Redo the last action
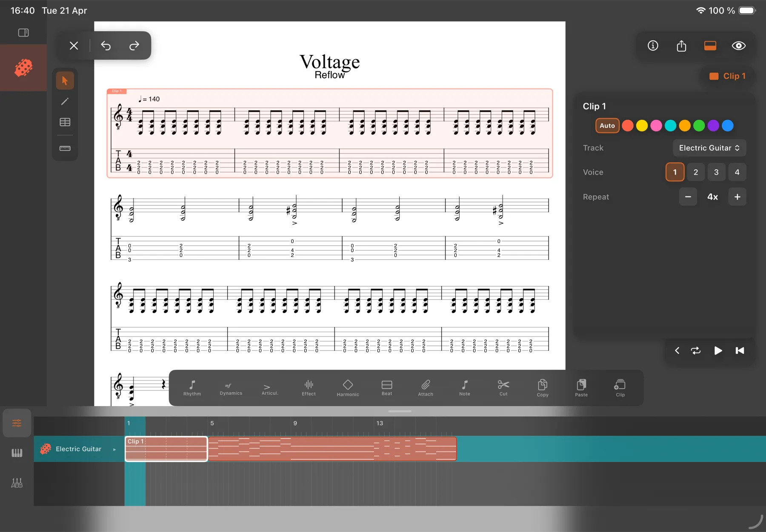The width and height of the screenshot is (766, 532). coord(134,46)
